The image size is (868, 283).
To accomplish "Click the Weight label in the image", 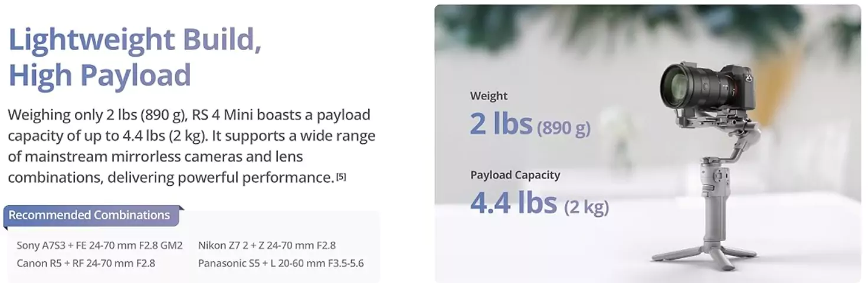I will 489,96.
